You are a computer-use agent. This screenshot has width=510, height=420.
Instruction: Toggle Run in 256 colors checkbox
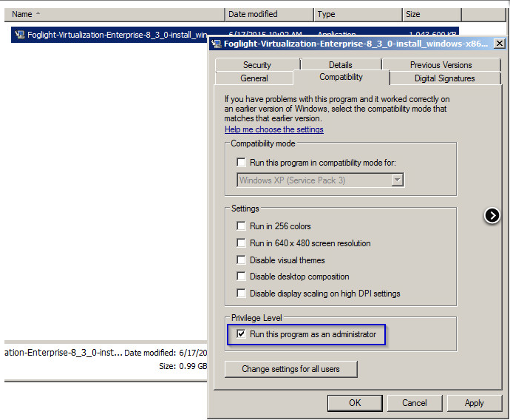click(241, 226)
